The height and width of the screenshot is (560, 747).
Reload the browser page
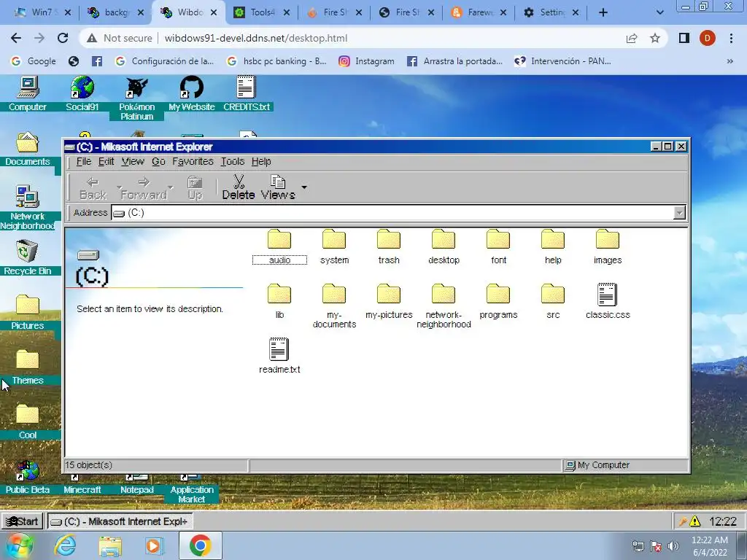point(63,38)
